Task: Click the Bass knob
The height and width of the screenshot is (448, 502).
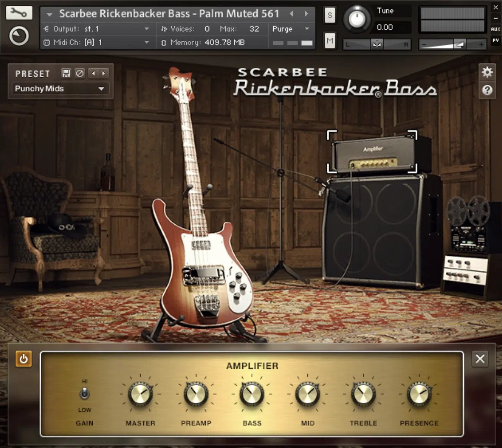Action: coord(252,394)
